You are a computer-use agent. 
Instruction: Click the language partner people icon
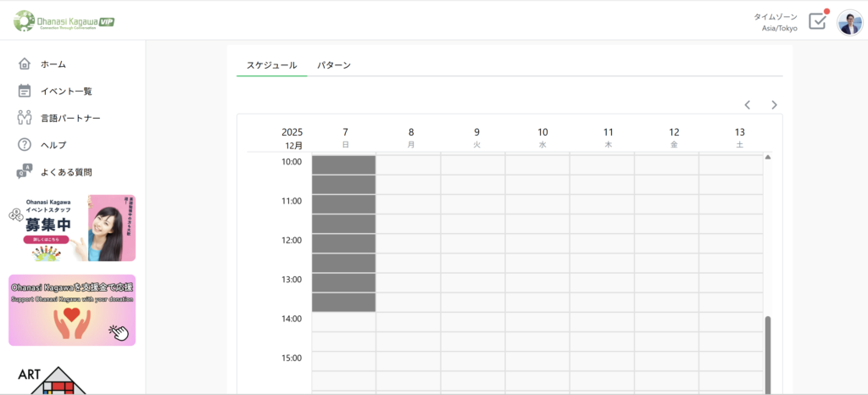coord(25,118)
